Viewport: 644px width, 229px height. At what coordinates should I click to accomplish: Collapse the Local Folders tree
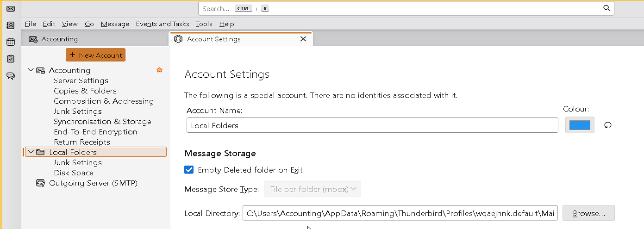click(x=31, y=152)
